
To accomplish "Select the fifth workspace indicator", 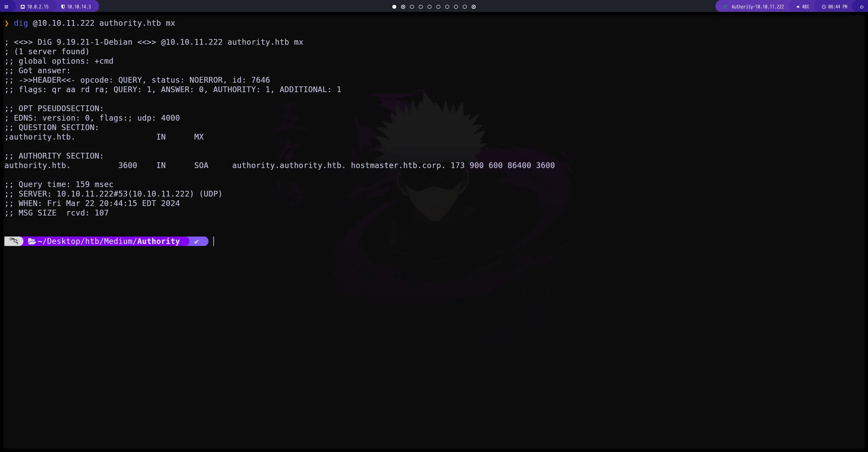I will pyautogui.click(x=429, y=7).
